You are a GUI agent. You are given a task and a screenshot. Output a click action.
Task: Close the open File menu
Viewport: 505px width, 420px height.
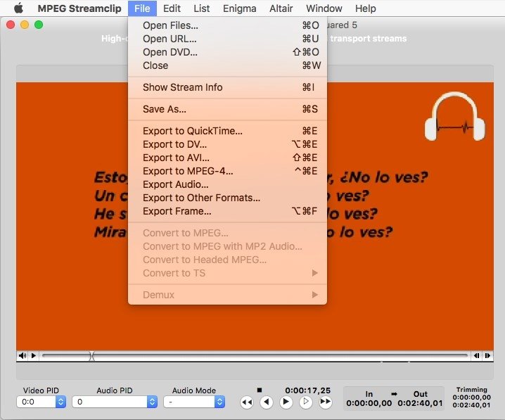pyautogui.click(x=142, y=8)
